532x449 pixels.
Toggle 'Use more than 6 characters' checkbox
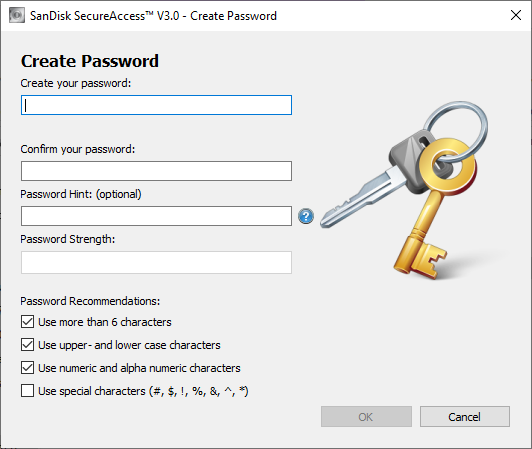point(27,322)
